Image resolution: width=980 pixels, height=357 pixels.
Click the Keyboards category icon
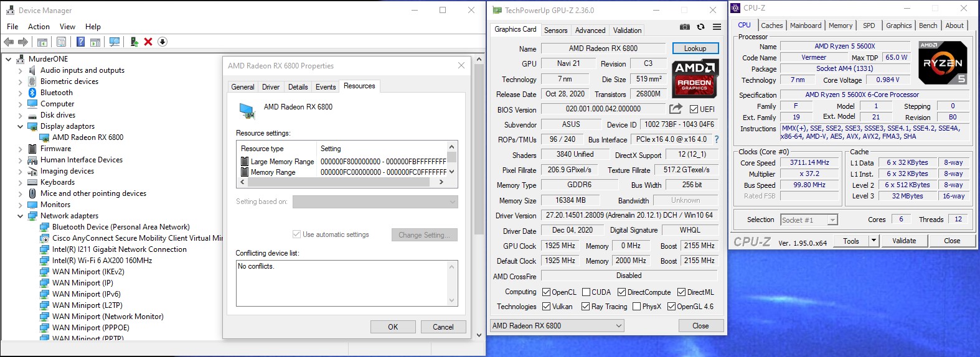32,182
